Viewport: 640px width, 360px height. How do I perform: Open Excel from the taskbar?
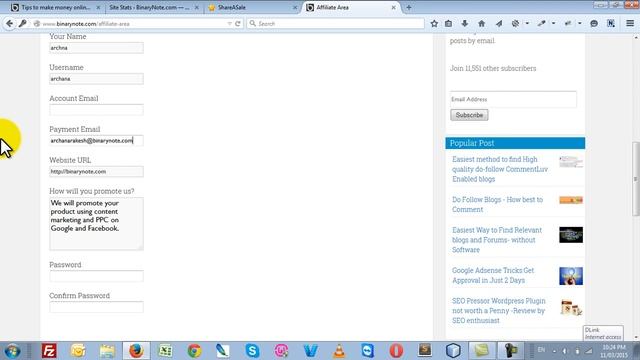[x=165, y=351]
